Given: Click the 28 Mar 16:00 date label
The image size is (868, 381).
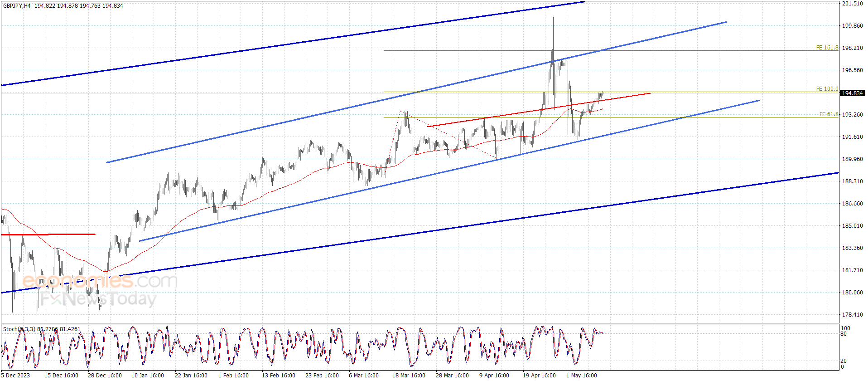Looking at the screenshot, I should [453, 376].
